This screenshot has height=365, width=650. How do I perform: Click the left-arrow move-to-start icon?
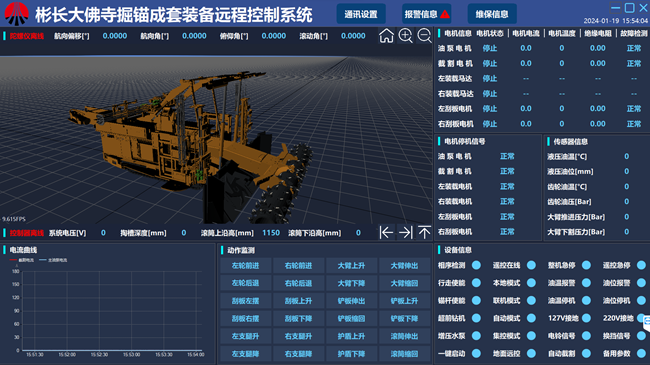386,232
